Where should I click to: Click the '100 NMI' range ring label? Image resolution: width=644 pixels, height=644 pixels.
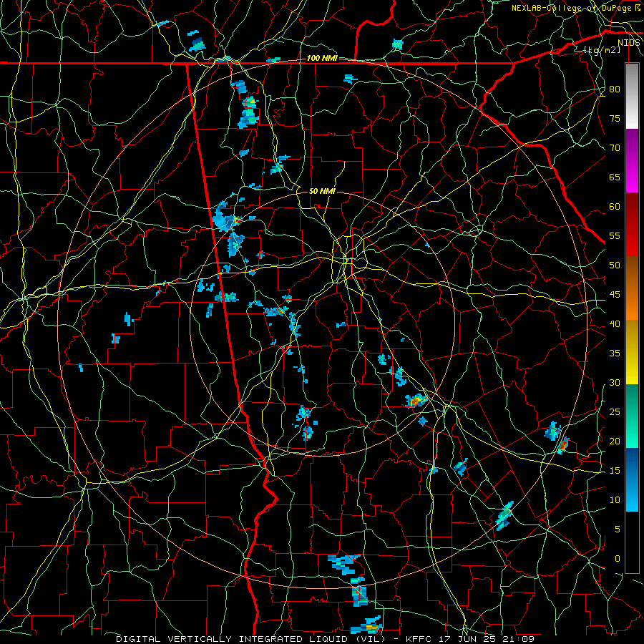pos(322,59)
